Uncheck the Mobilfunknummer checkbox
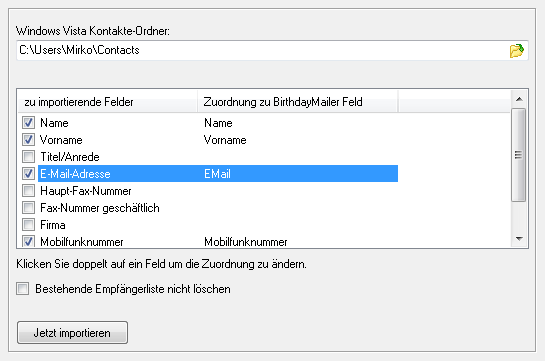Viewport: 545px width, 361px height. pyautogui.click(x=28, y=241)
